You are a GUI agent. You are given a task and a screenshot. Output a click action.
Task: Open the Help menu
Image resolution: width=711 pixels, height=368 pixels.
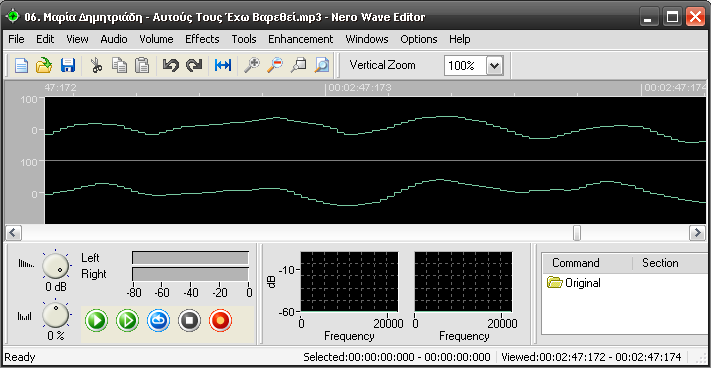click(460, 39)
